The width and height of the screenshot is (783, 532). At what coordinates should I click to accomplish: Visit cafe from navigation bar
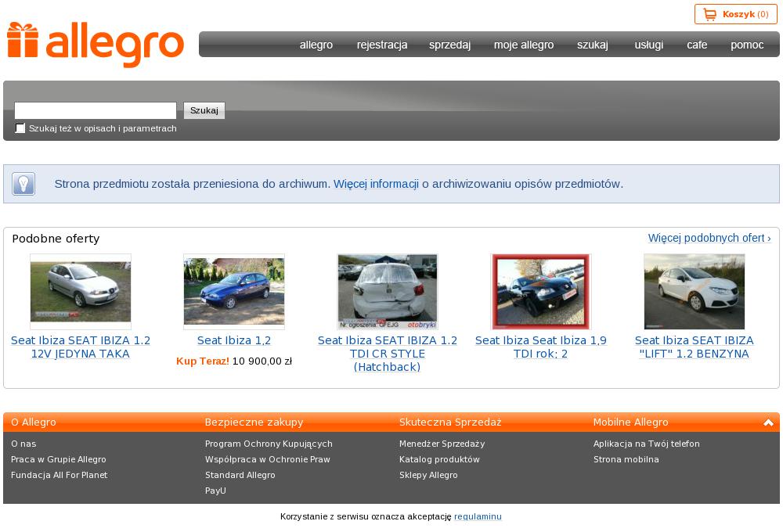pyautogui.click(x=697, y=45)
